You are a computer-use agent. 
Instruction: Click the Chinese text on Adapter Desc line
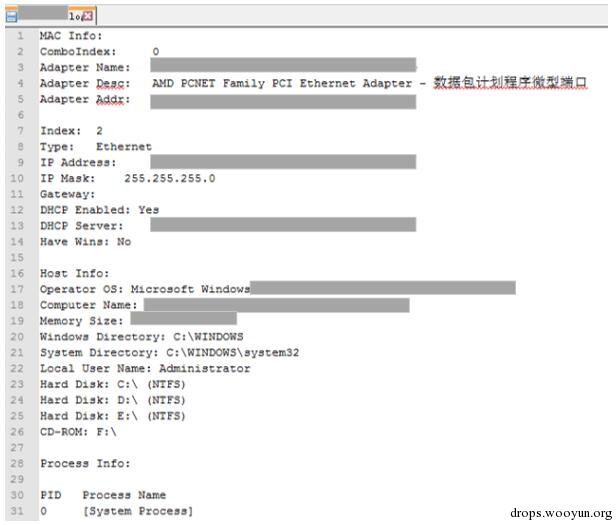(x=510, y=83)
